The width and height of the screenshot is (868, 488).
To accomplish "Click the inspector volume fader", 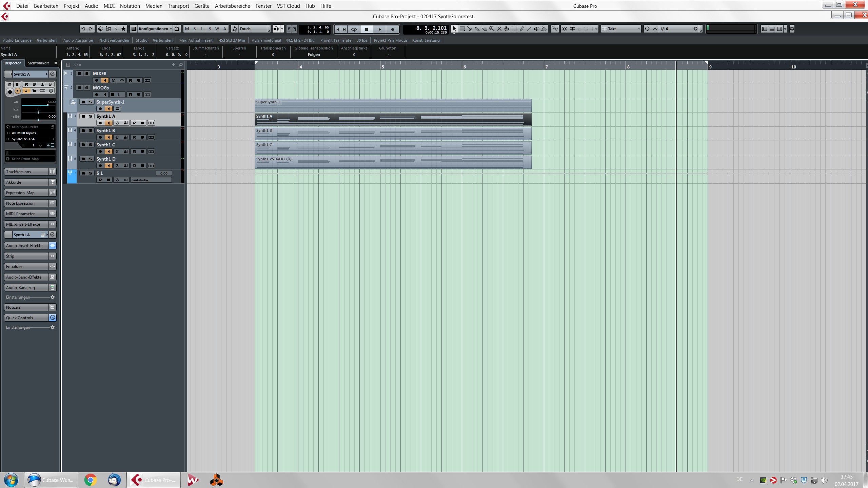I will tap(47, 105).
